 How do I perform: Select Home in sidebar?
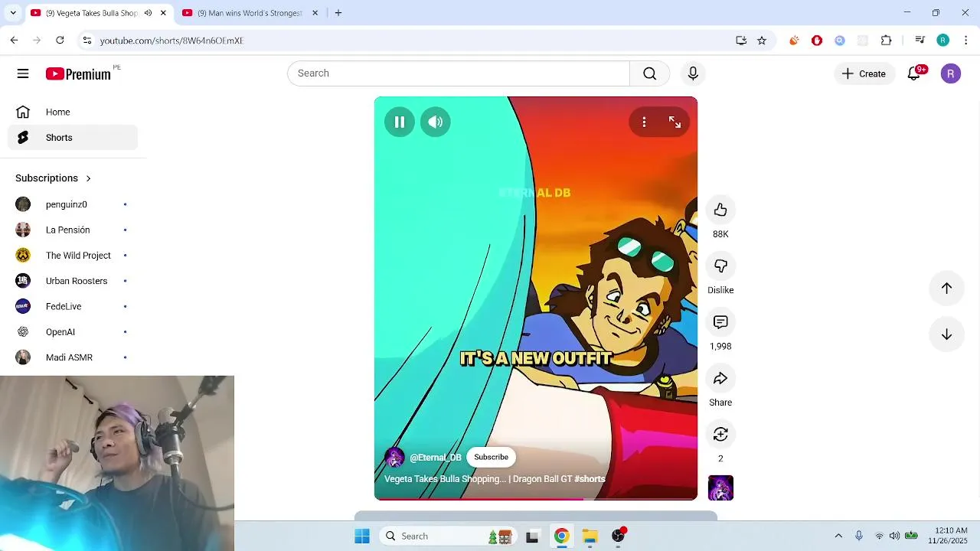pos(73,112)
